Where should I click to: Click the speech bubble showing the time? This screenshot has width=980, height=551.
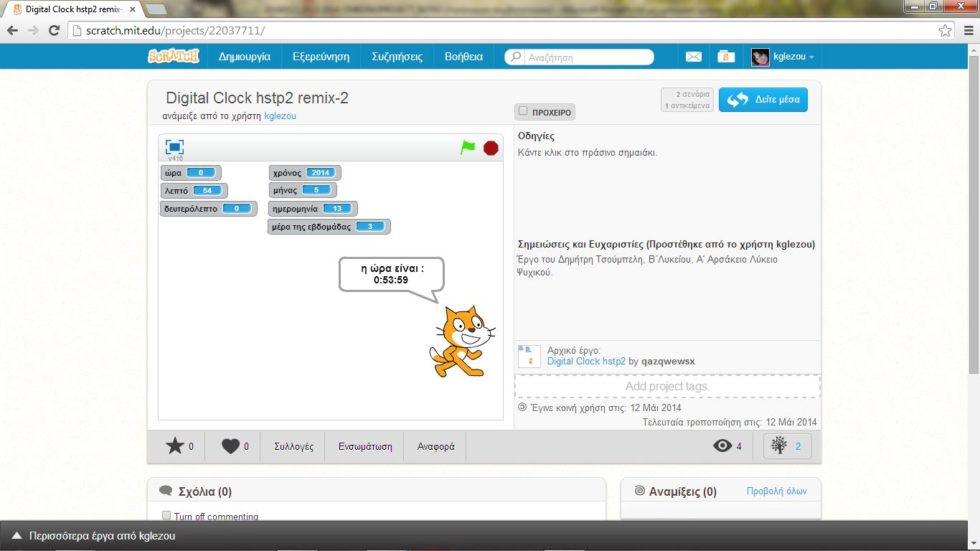[391, 275]
